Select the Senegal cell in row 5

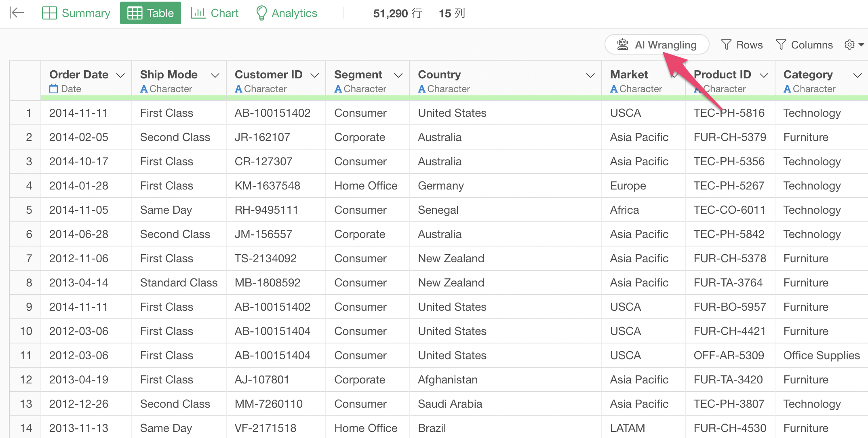[x=438, y=210]
